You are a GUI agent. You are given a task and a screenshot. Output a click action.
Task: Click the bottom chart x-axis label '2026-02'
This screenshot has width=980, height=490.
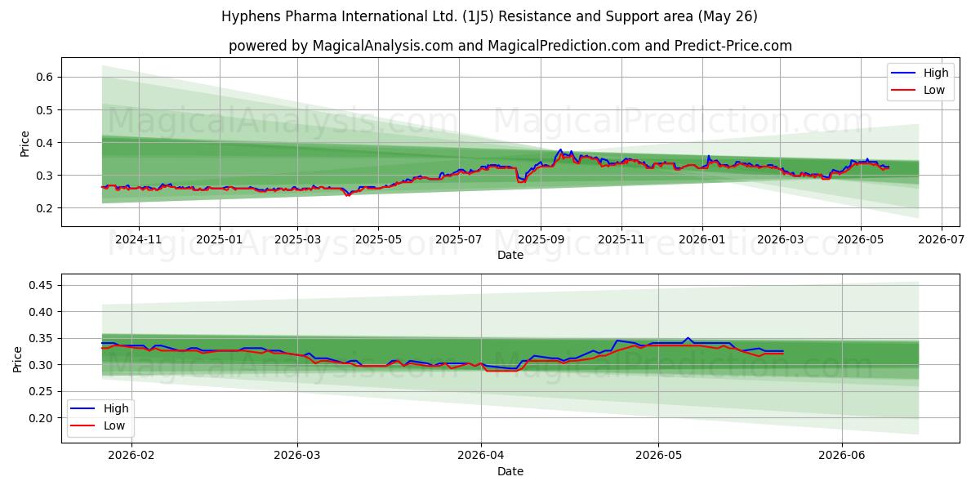tap(131, 457)
